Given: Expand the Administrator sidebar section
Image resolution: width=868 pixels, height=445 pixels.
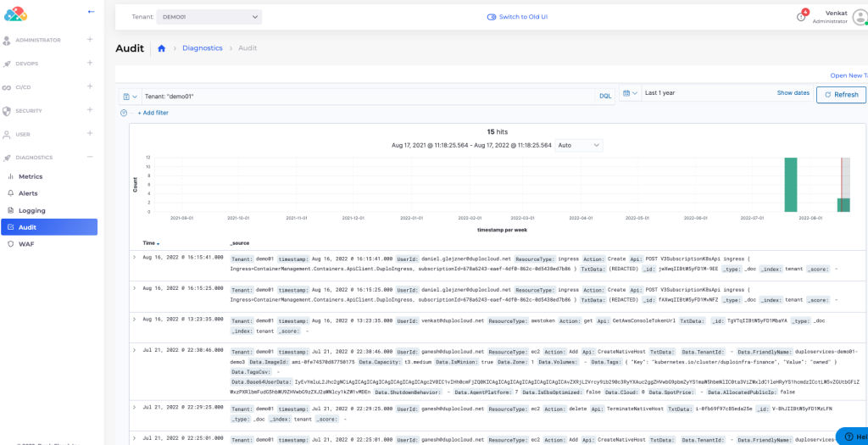Looking at the screenshot, I should 90,40.
